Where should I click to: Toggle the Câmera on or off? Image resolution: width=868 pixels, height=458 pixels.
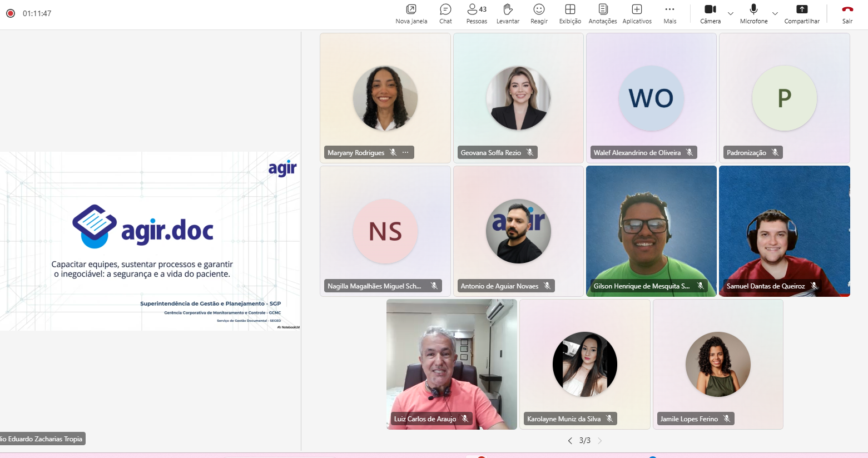(710, 14)
